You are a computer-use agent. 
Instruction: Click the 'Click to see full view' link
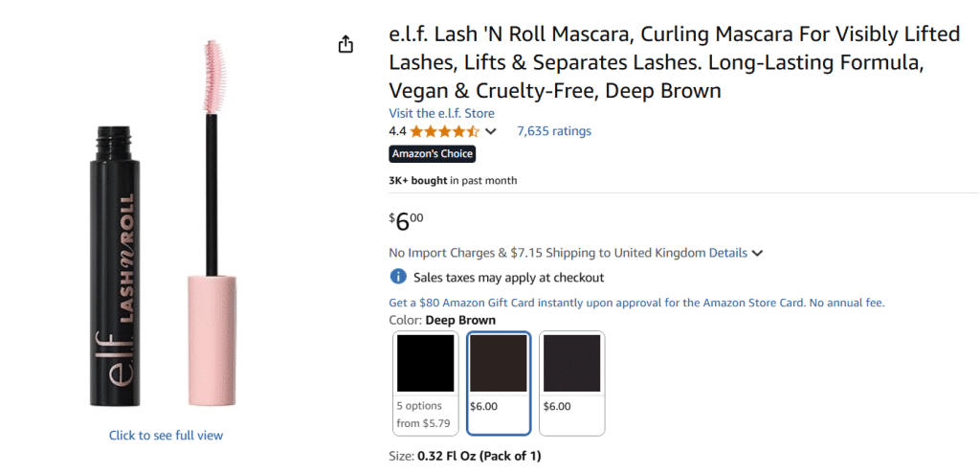pos(166,436)
